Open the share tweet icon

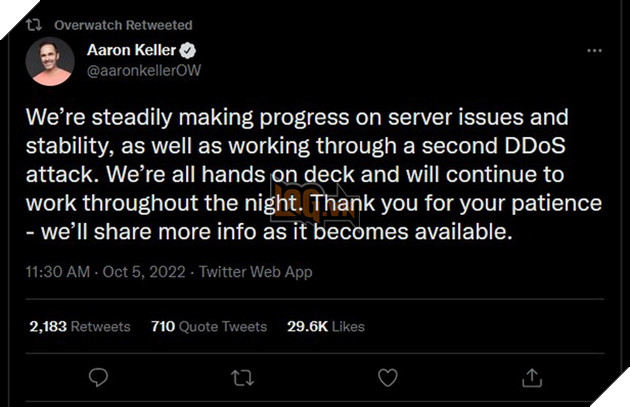pyautogui.click(x=530, y=376)
